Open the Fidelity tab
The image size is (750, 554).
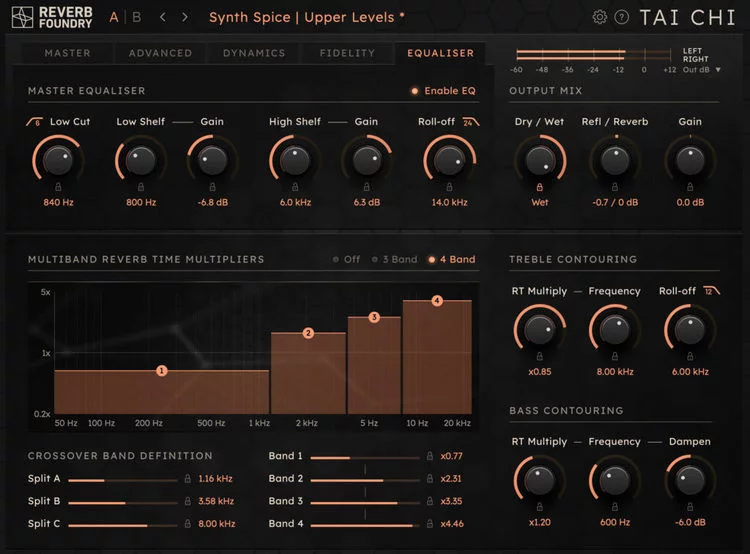click(347, 53)
